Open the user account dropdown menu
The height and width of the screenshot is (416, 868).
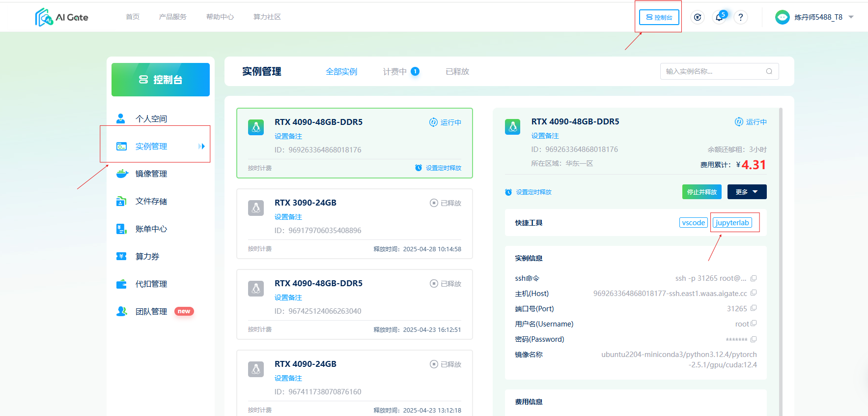[x=851, y=17]
